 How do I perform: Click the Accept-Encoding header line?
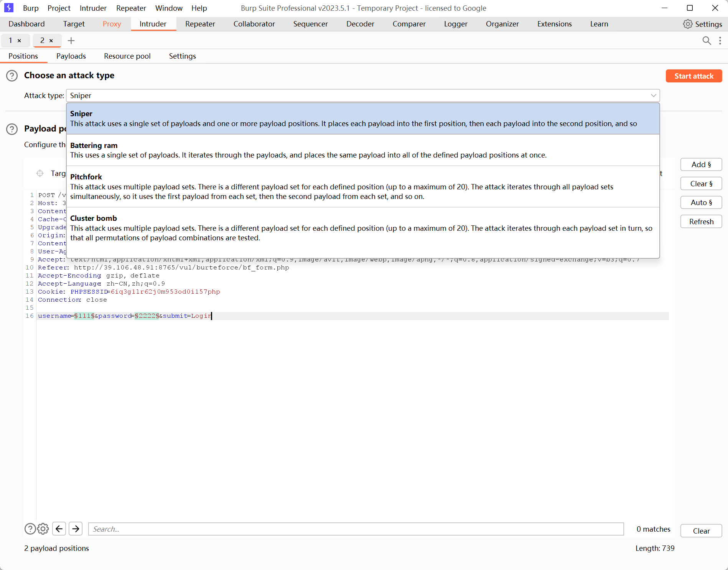pos(99,276)
